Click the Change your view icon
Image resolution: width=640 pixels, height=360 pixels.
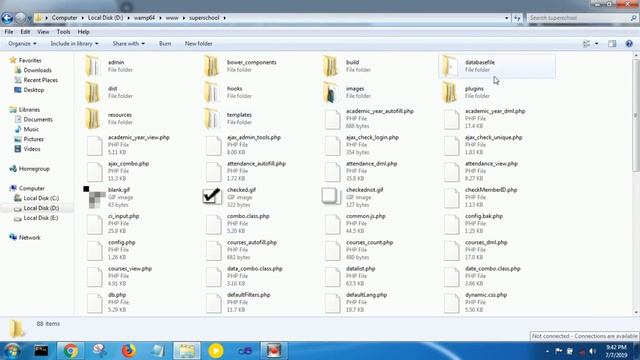[587, 44]
